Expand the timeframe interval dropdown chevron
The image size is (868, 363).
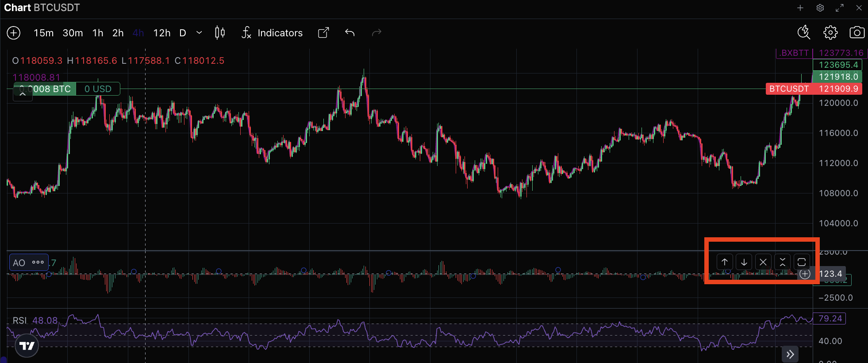pos(199,33)
